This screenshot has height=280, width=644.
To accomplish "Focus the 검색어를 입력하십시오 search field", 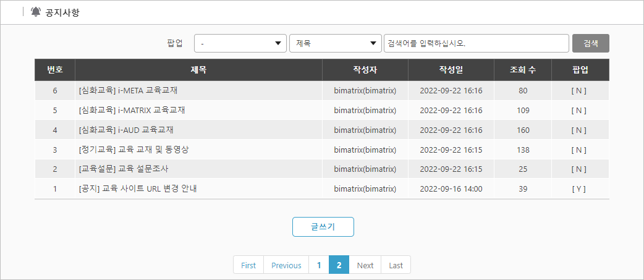I will [x=477, y=43].
